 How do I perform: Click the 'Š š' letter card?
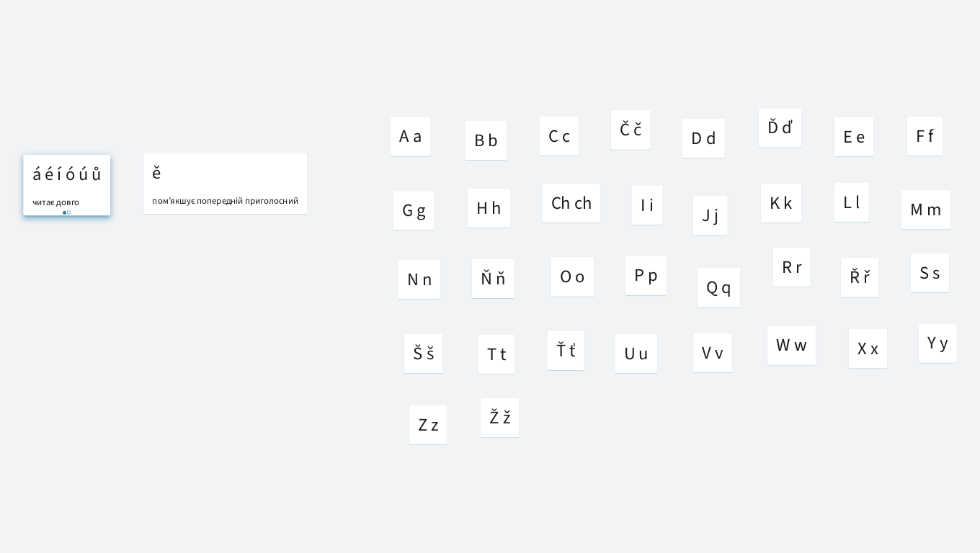(423, 354)
